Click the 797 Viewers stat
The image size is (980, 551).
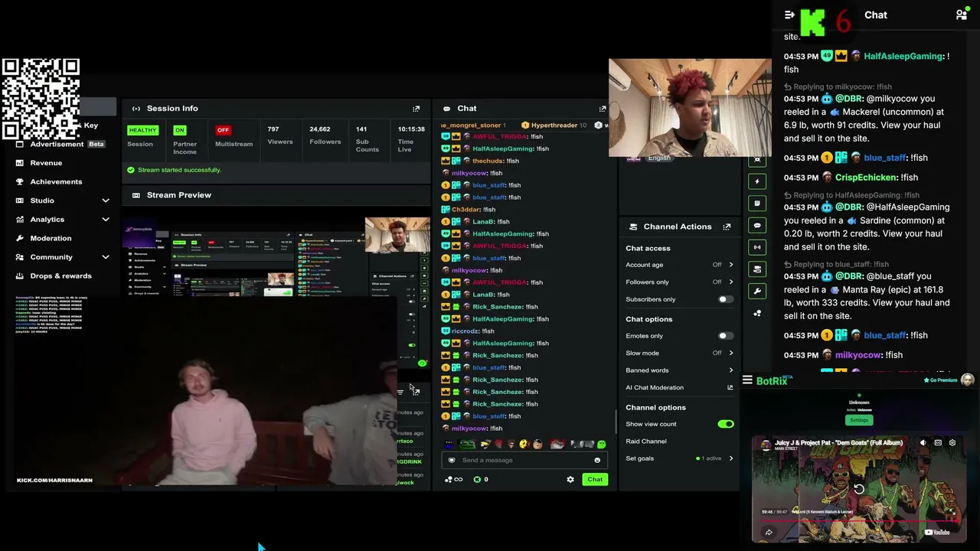click(280, 135)
